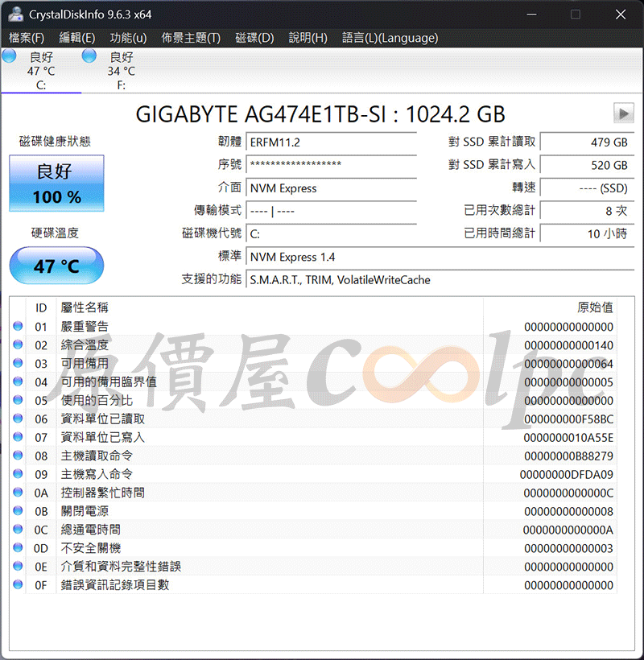Select the 資料單位已寫入 attribute row
Image resolution: width=644 pixels, height=660 pixels.
point(313,437)
